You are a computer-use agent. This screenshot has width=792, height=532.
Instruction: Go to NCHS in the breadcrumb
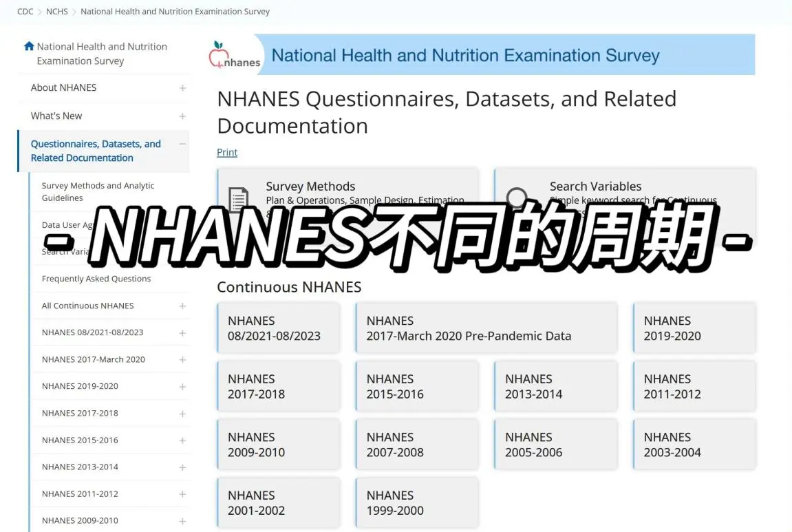pos(56,11)
